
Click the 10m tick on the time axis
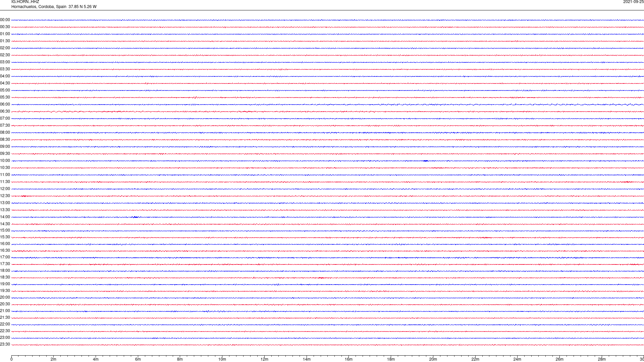(222, 359)
